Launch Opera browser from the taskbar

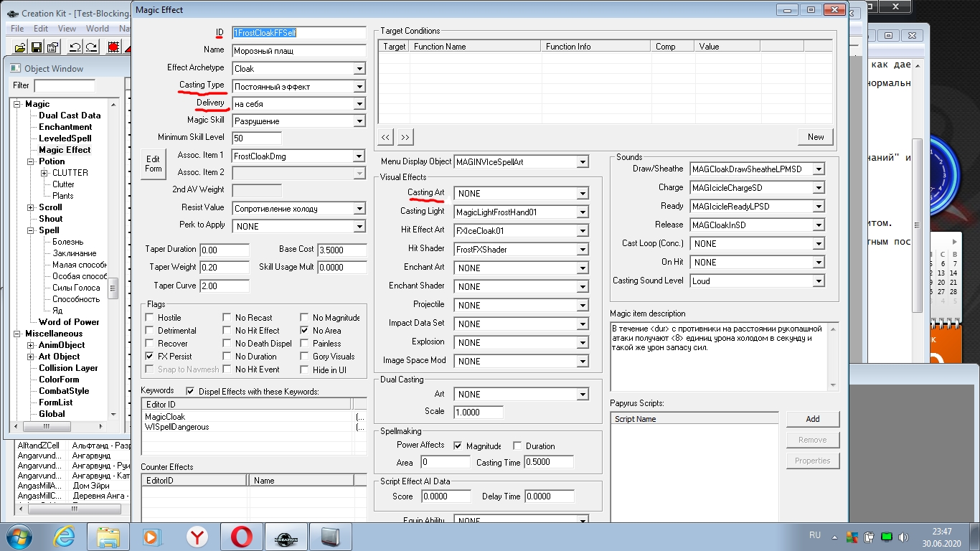point(241,537)
